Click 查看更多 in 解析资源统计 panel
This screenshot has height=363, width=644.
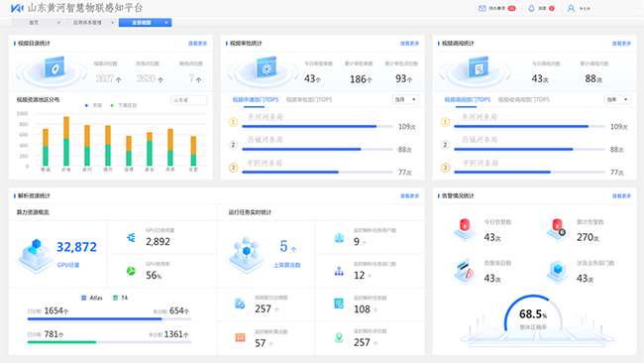click(x=409, y=196)
